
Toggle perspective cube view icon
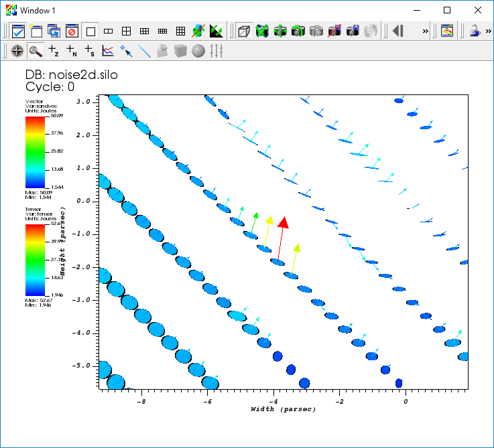[244, 31]
